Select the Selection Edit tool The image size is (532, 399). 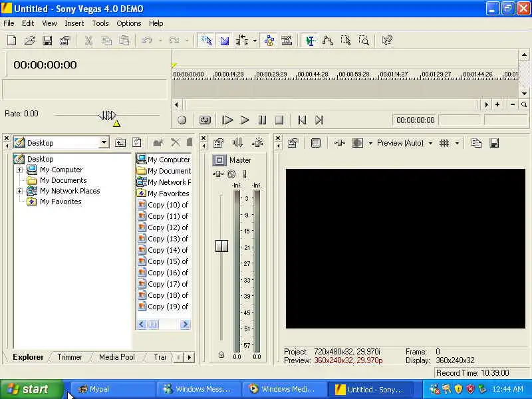pos(346,41)
